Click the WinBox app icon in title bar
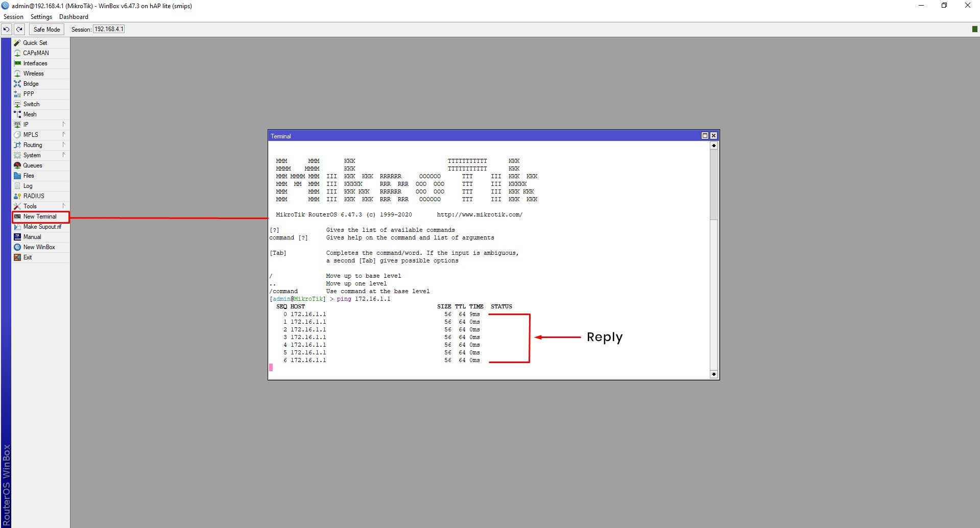This screenshot has height=528, width=980. point(5,6)
